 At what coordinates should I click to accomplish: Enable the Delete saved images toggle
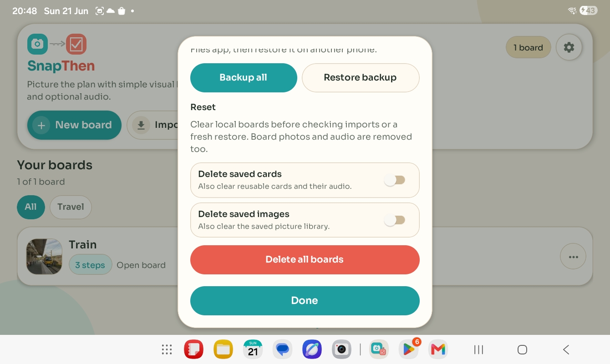click(x=394, y=220)
